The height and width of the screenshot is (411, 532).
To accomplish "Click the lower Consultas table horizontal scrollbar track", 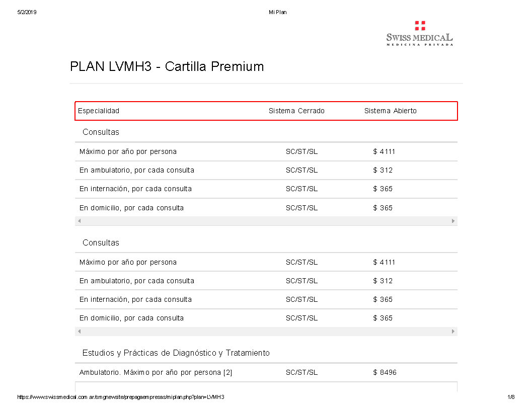I will click(x=266, y=332).
